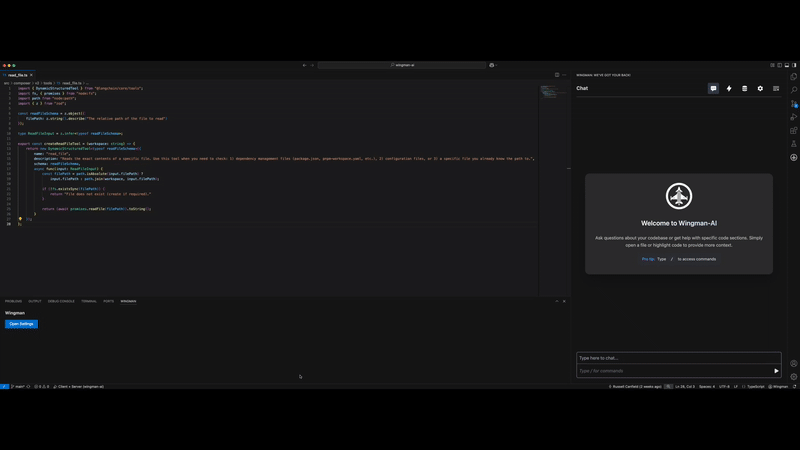The width and height of the screenshot is (800, 450).
Task: Open the remote window status icon
Action: 4,386
